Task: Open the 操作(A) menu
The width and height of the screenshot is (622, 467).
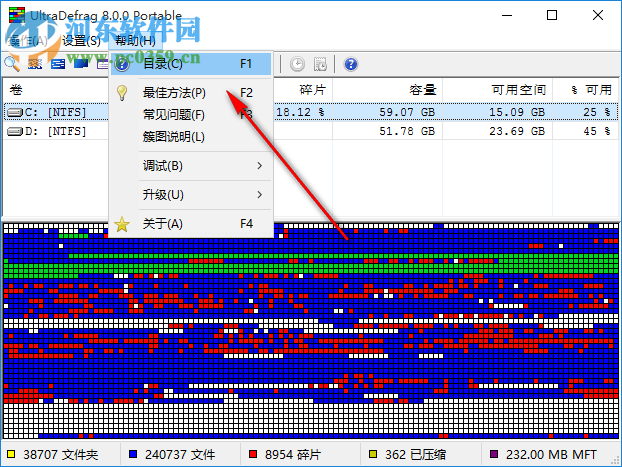Action: [x=28, y=40]
